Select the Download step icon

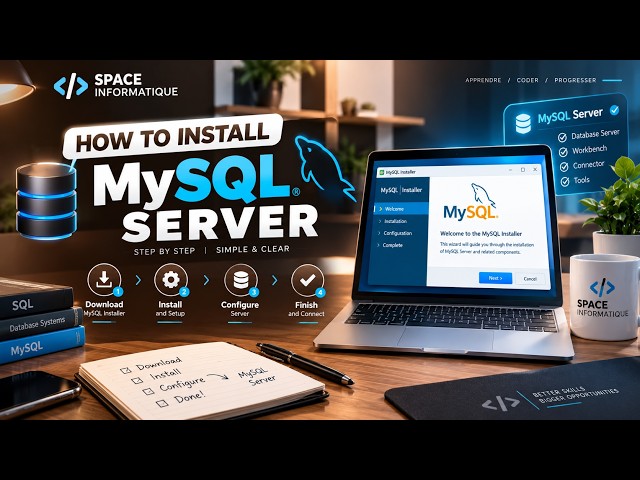tap(104, 280)
